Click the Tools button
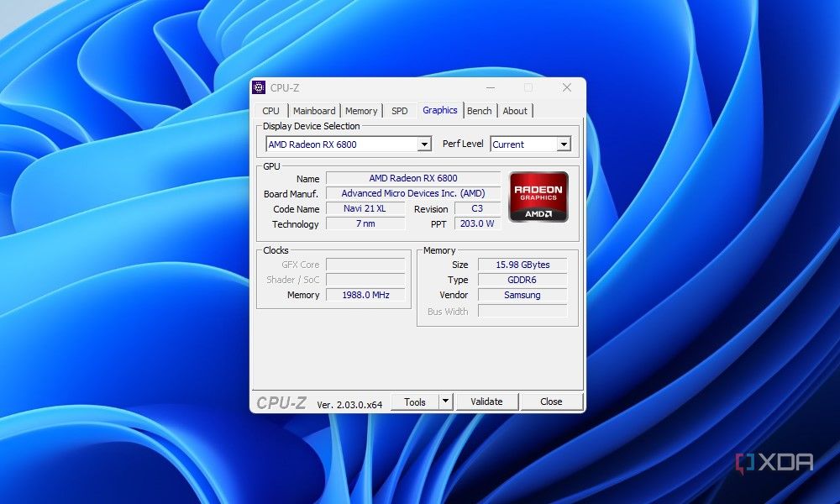The image size is (840, 504). (415, 402)
